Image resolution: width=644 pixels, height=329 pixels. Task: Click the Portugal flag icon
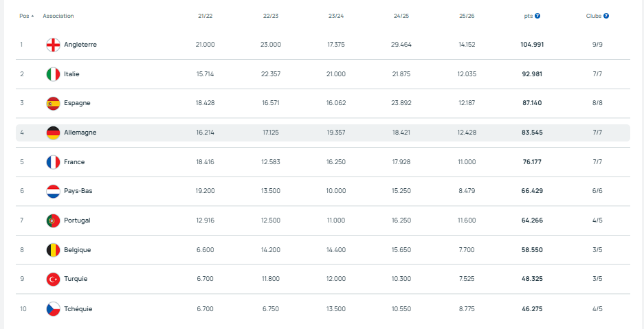(53, 220)
